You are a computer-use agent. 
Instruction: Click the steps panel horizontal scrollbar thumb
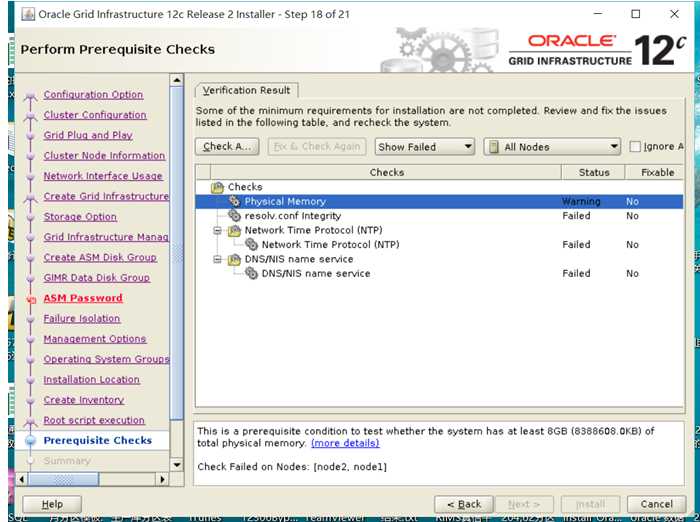pyautogui.click(x=63, y=480)
